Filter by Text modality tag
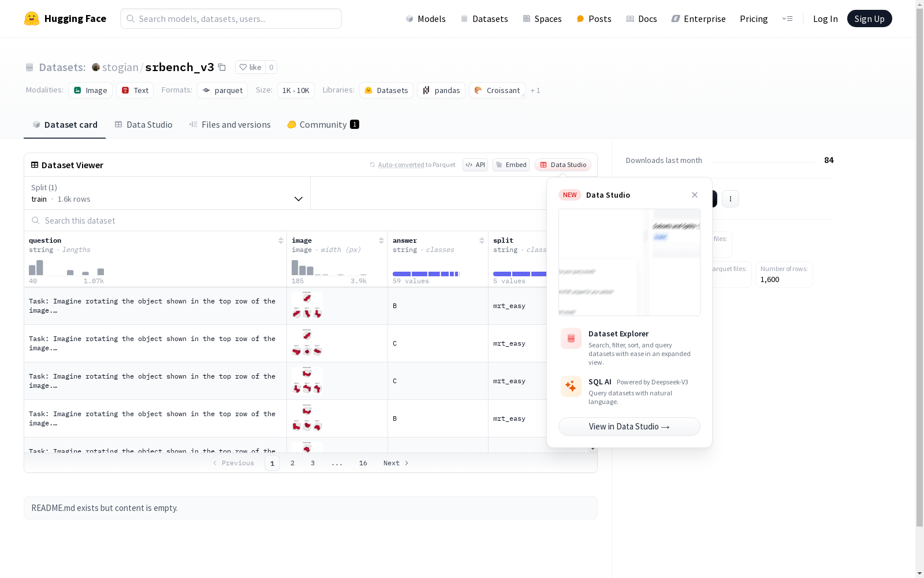The image size is (924, 578). [x=135, y=90]
